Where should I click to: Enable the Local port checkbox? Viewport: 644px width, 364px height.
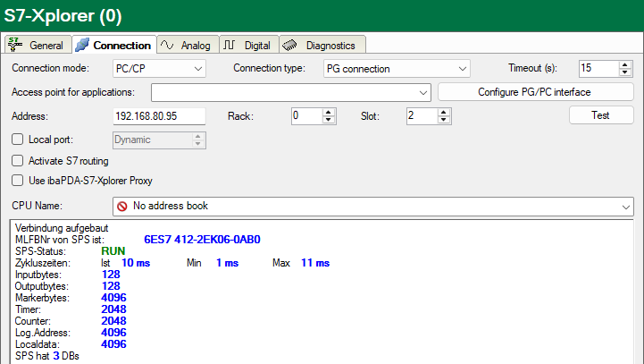[17, 140]
